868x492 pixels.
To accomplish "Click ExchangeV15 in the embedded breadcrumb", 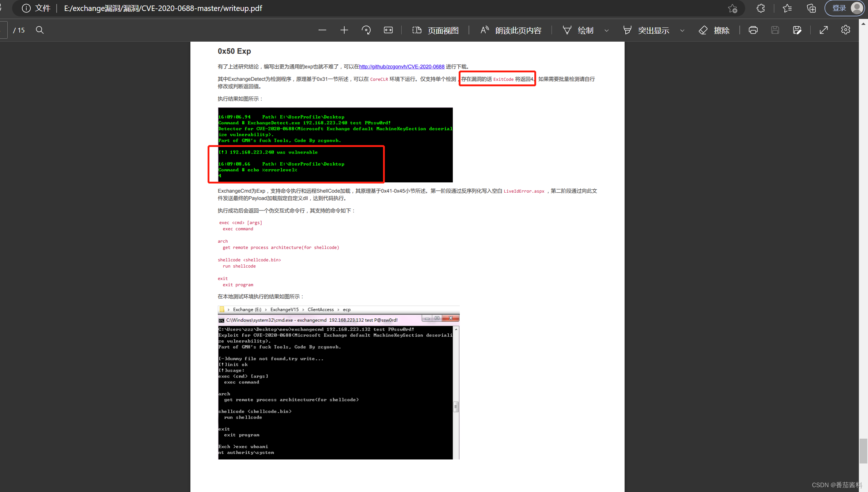I will (x=284, y=310).
